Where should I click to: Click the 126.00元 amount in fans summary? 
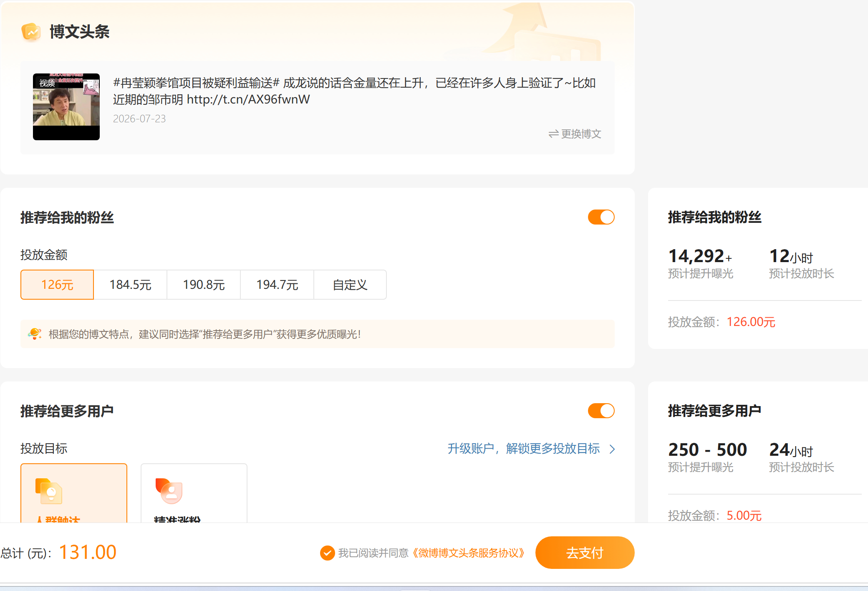(x=751, y=322)
